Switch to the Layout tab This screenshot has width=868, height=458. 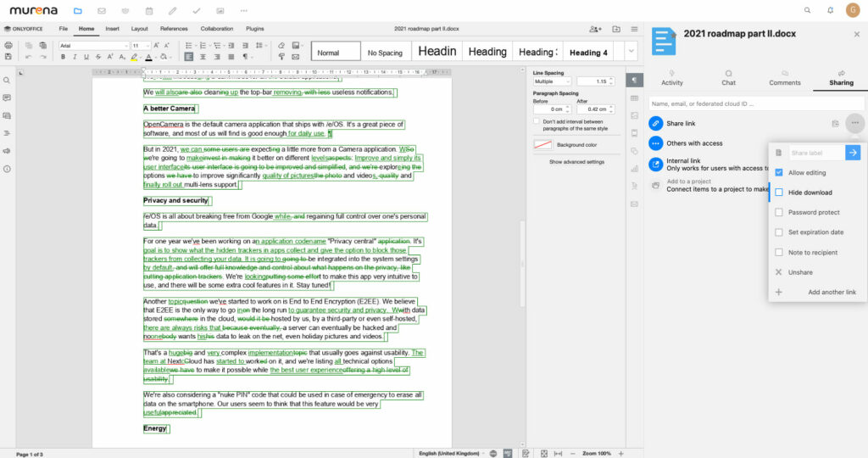pyautogui.click(x=140, y=28)
